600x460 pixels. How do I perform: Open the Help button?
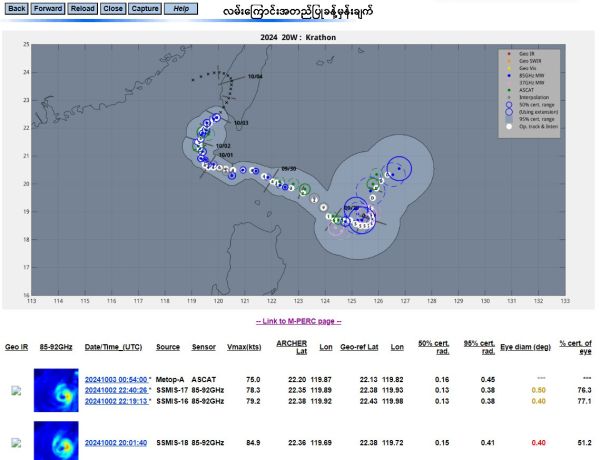coord(181,9)
